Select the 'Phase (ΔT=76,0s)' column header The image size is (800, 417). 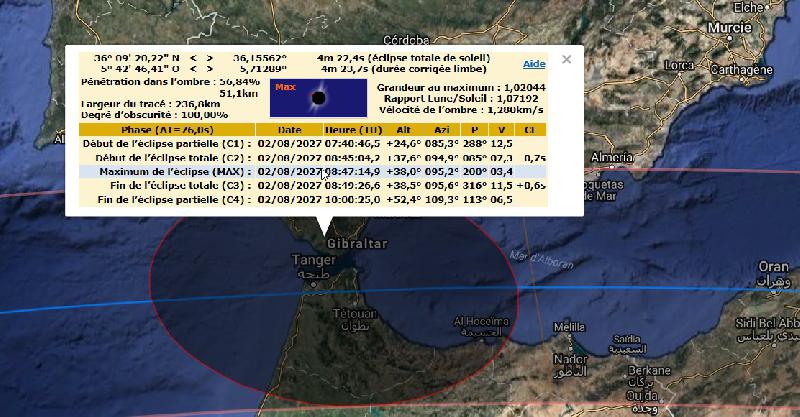(167, 130)
